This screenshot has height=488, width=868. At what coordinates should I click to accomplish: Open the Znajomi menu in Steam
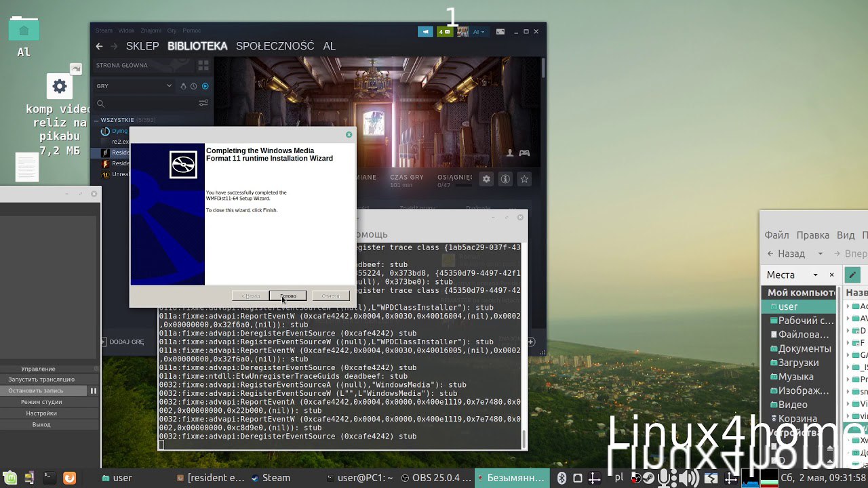point(151,30)
